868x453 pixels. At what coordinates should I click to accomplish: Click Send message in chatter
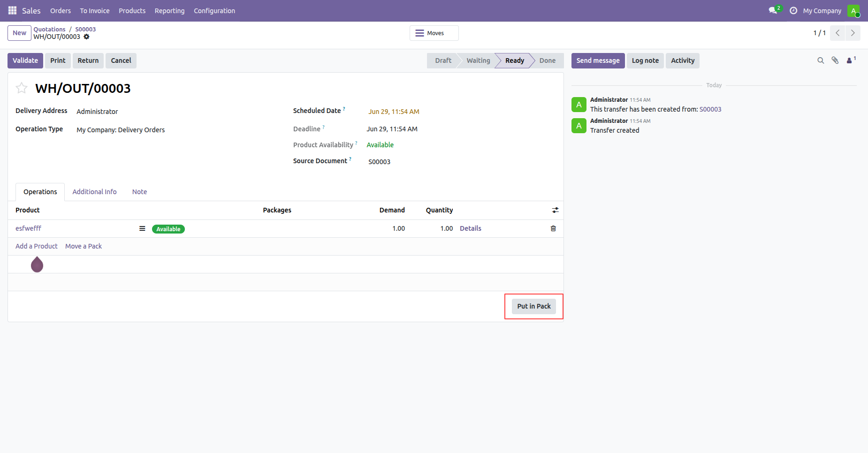tap(598, 60)
